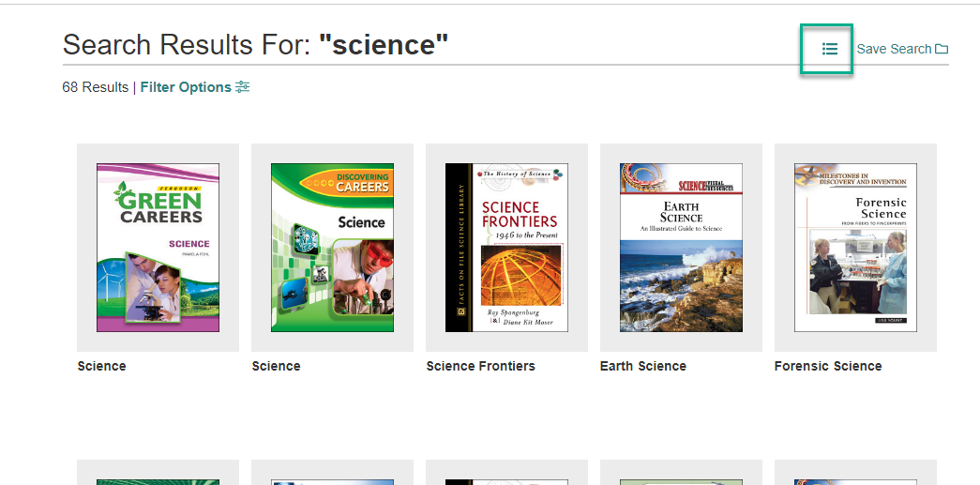The width and height of the screenshot is (980, 485).
Task: Open the Green Careers Science book cover
Action: click(x=158, y=248)
